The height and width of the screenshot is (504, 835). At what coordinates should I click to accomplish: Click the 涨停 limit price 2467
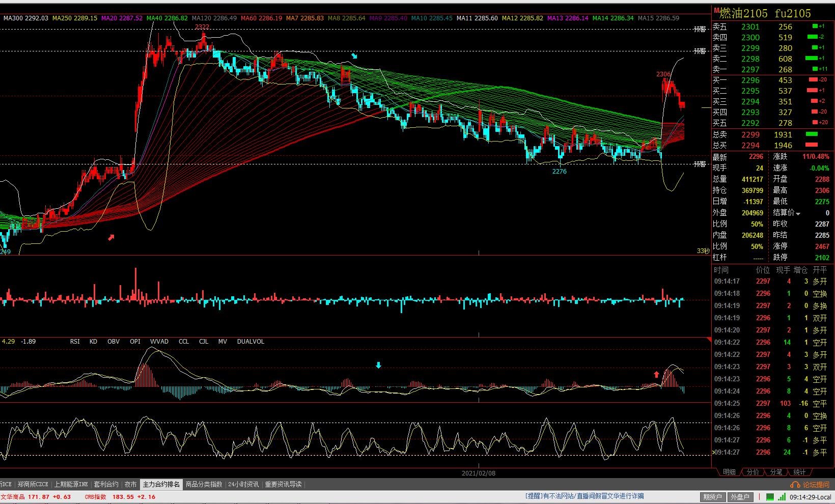(x=822, y=246)
